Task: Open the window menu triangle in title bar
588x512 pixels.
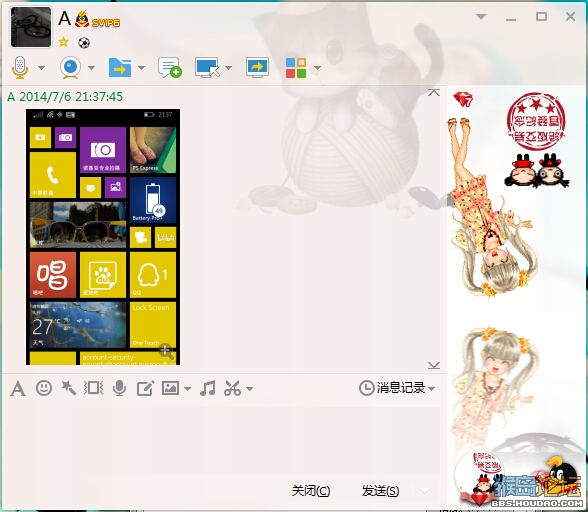Action: pyautogui.click(x=481, y=17)
